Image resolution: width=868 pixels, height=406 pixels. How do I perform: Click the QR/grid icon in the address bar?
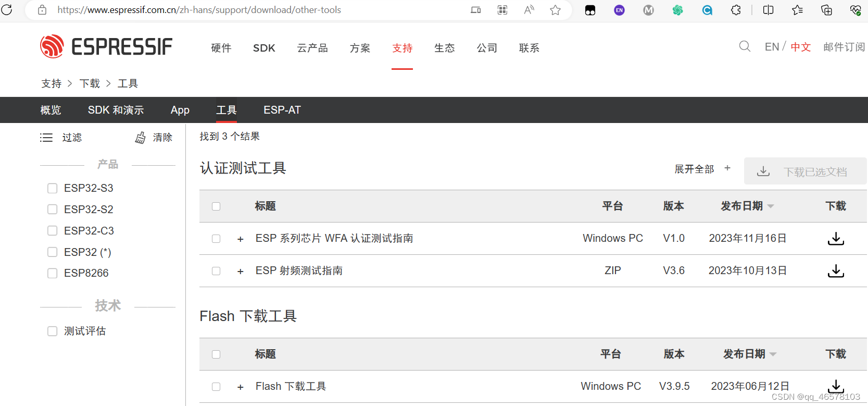pos(502,10)
